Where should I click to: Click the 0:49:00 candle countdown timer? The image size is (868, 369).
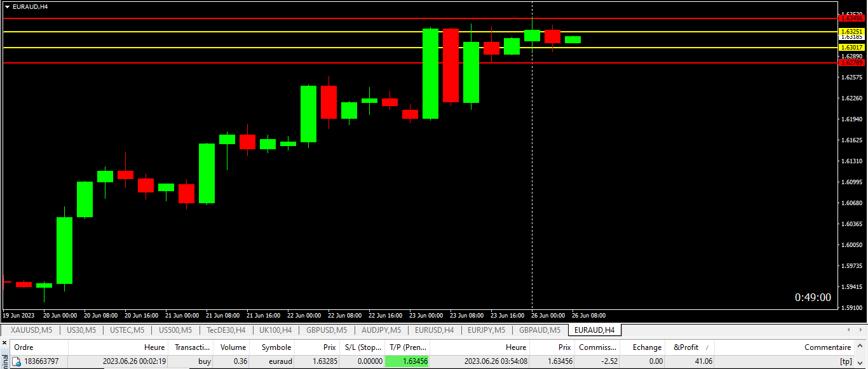(x=813, y=297)
